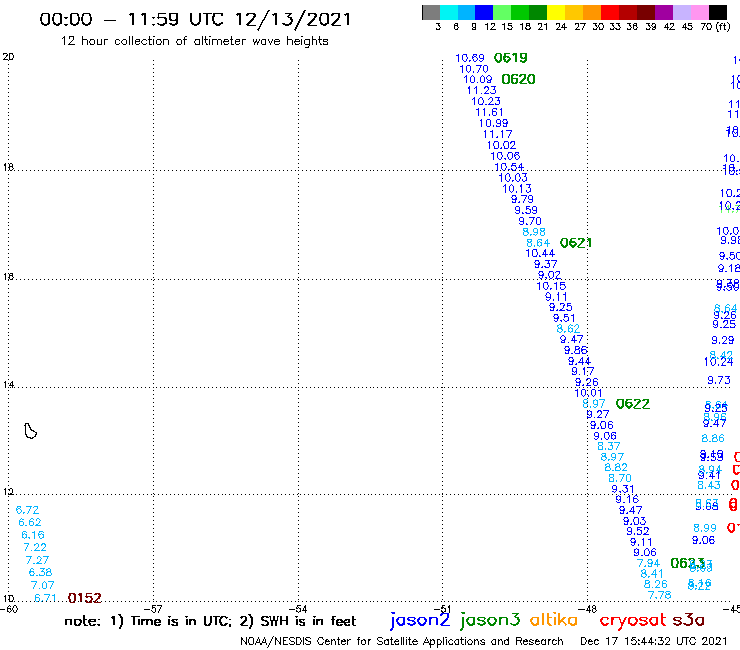Click the 11.23 wave height value
Screen dimensions: 740x650
pos(481,90)
